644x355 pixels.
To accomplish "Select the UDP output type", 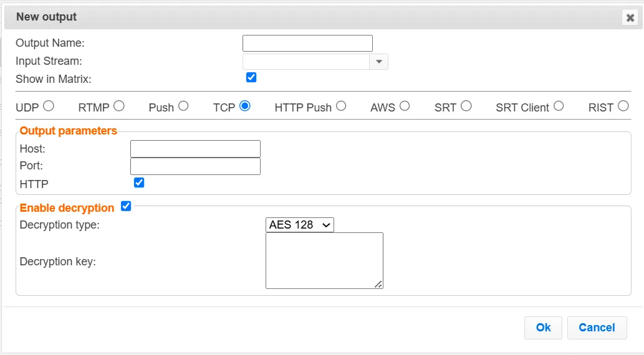I will click(x=49, y=107).
